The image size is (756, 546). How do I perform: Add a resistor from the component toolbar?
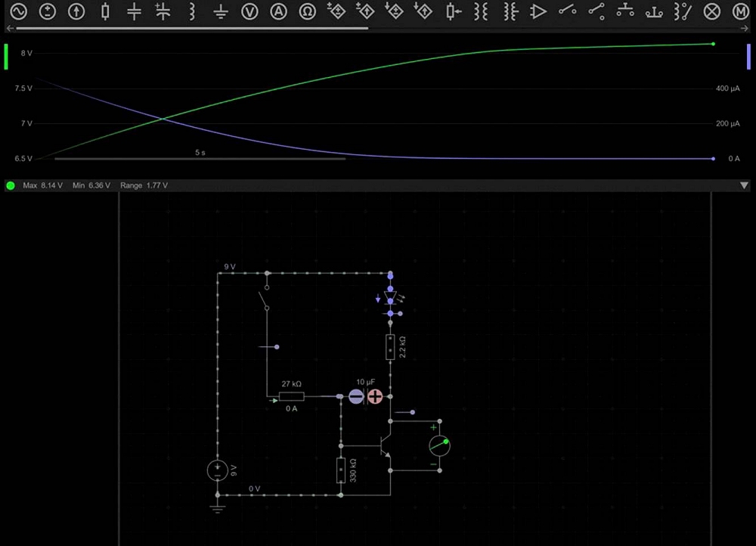pos(105,11)
